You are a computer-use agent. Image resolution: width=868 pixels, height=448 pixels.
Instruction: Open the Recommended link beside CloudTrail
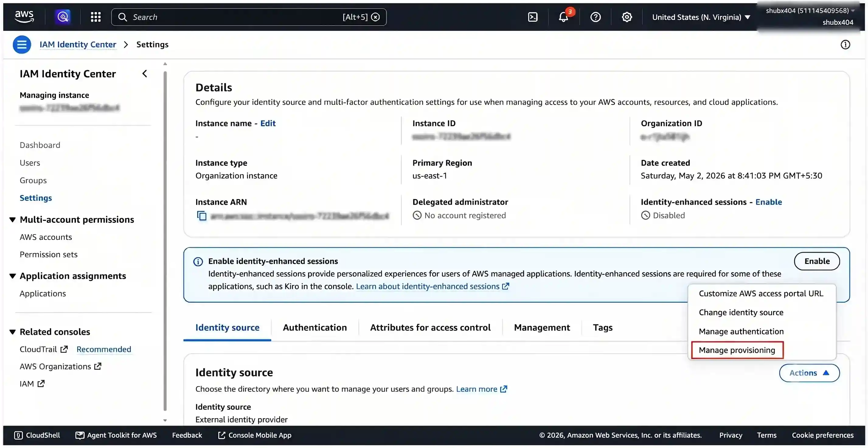[x=104, y=350]
